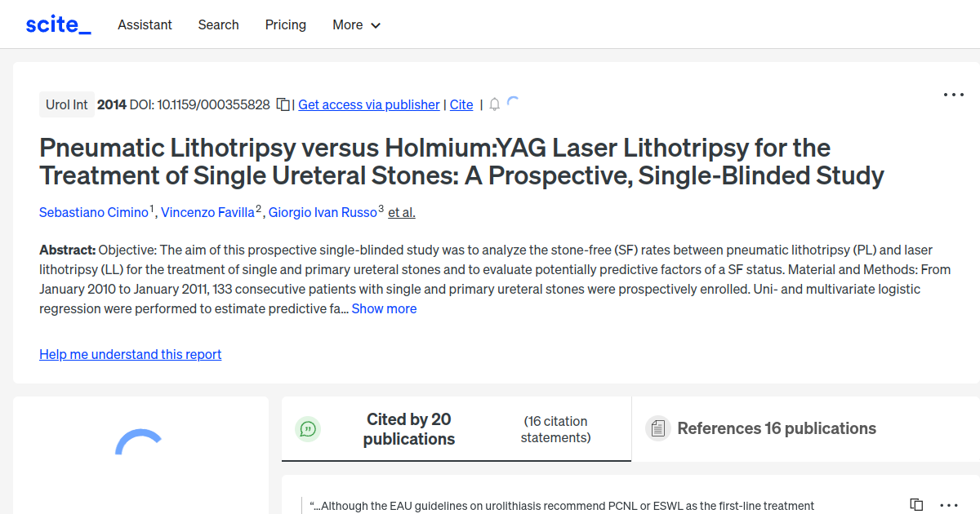Viewport: 980px width, 514px height.
Task: Click the notification bell icon
Action: tap(494, 104)
